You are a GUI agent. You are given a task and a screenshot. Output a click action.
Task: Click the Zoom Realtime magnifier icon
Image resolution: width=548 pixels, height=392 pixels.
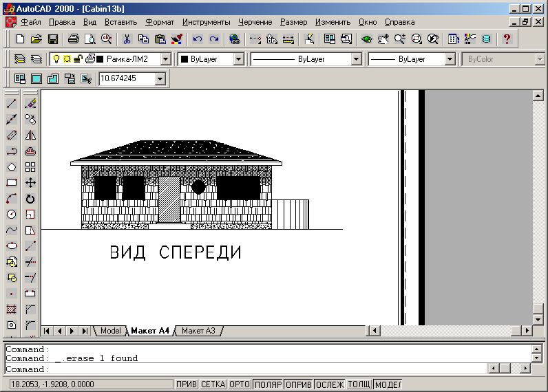tap(399, 39)
